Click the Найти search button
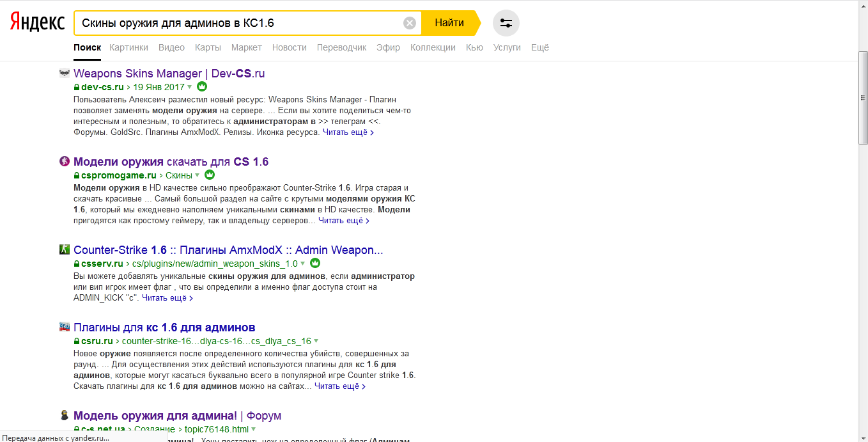 pyautogui.click(x=449, y=23)
